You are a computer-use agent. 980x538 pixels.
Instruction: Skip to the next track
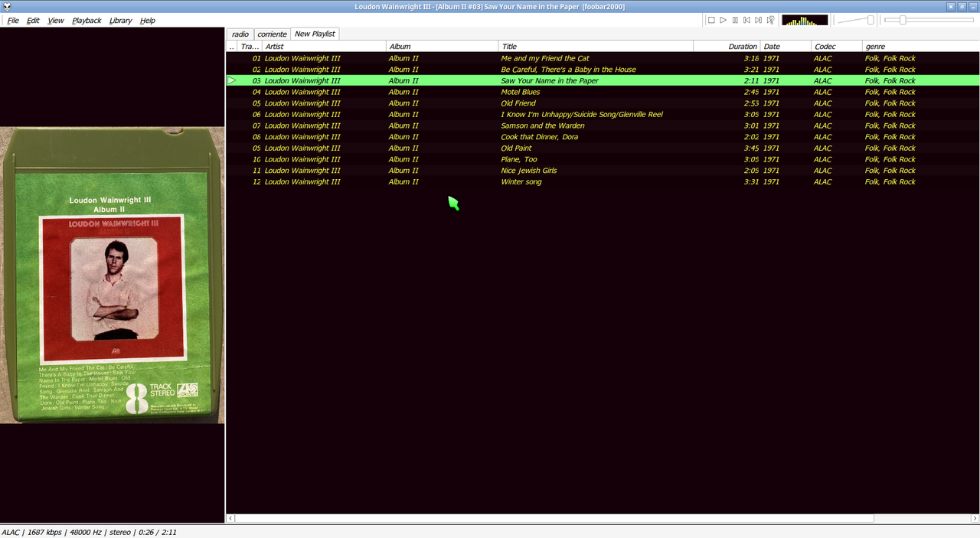759,20
